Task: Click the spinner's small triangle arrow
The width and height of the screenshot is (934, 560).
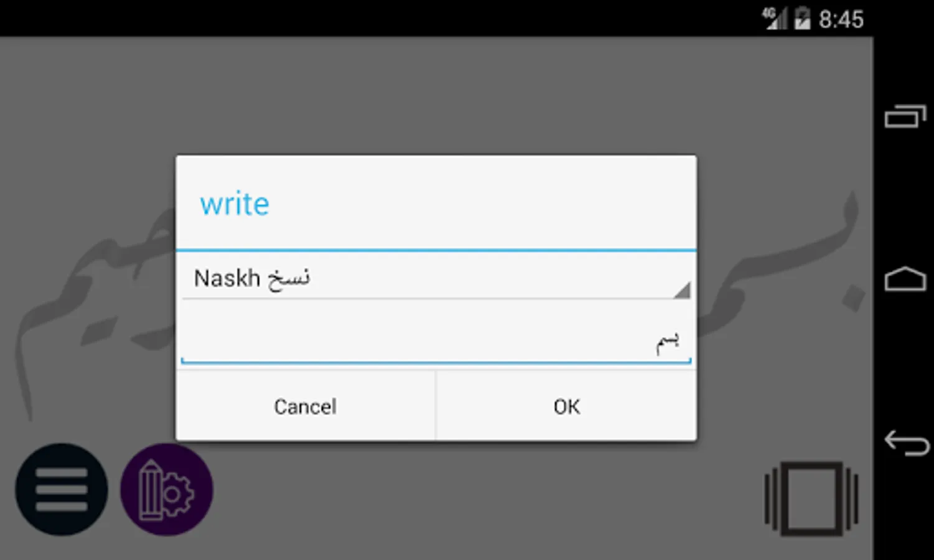Action: pyautogui.click(x=682, y=290)
